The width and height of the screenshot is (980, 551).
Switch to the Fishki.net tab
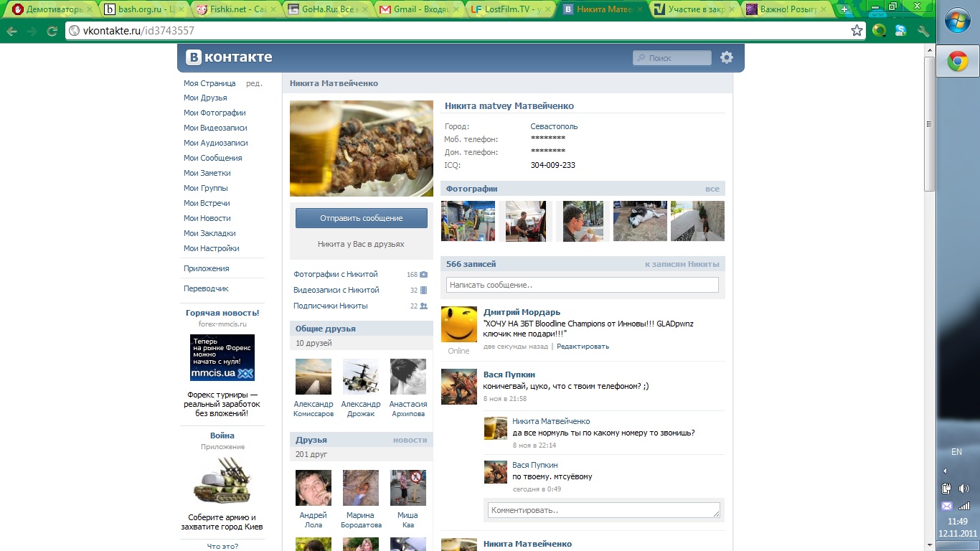[234, 9]
